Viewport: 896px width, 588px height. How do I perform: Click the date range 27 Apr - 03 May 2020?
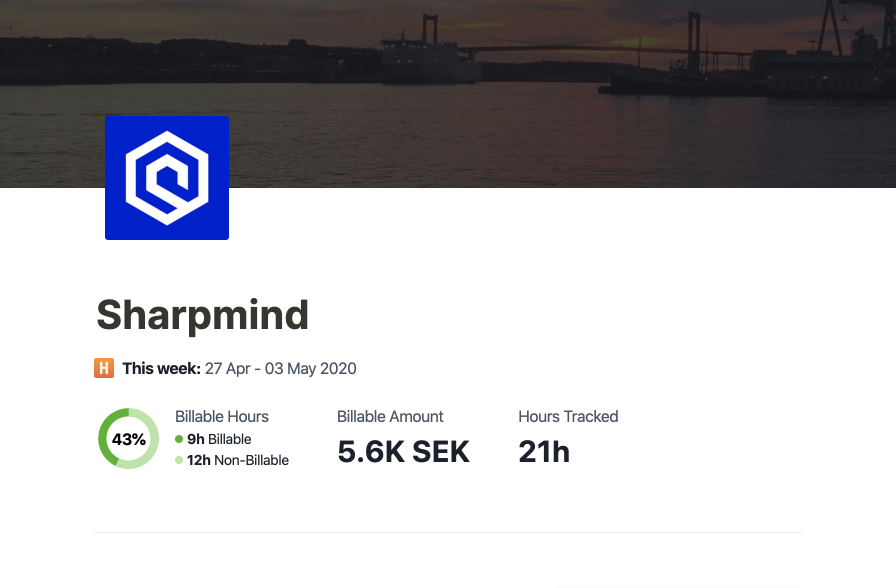tap(281, 369)
